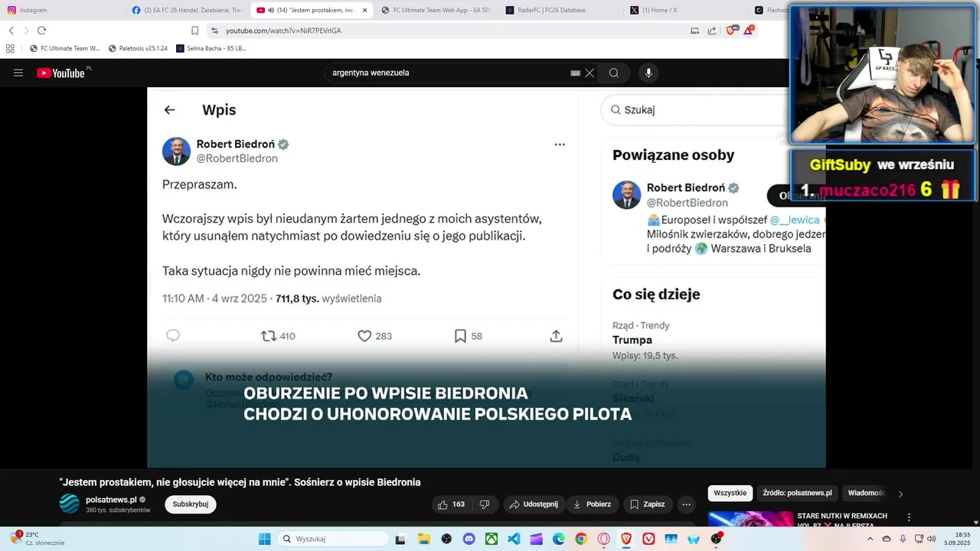Open Visual Studio Code from taskbar
This screenshot has height=551, width=980.
click(x=514, y=539)
